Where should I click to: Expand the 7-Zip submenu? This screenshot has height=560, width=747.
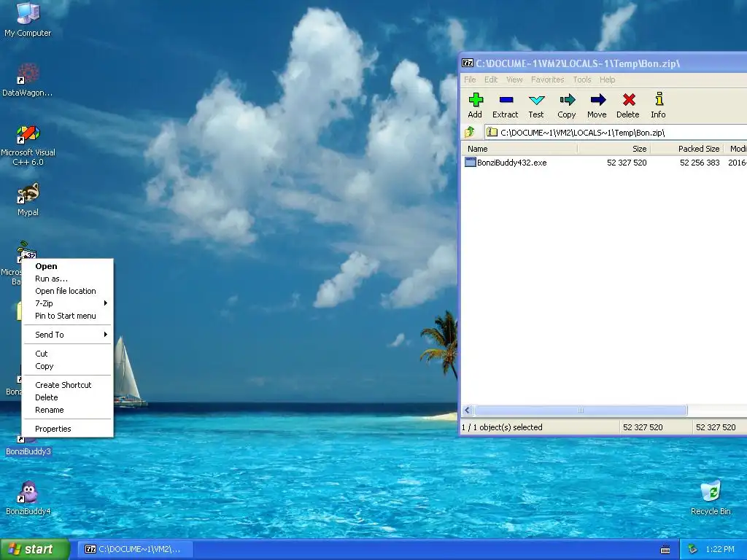point(68,303)
